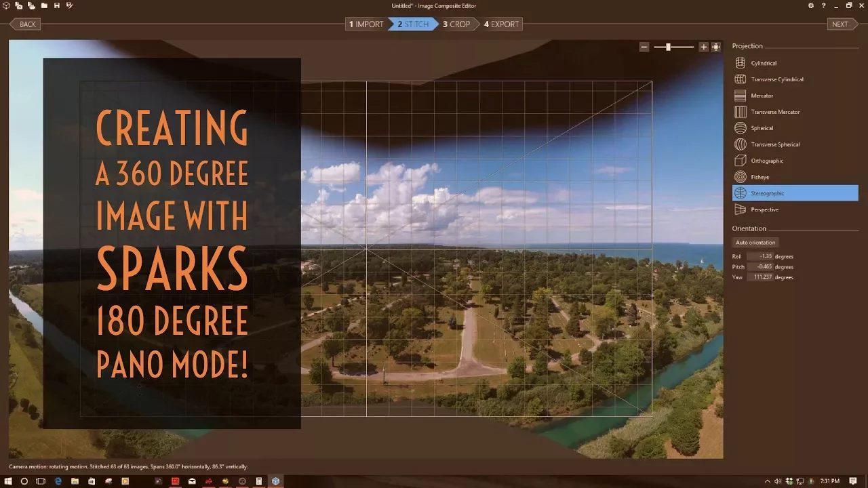Save project with floppy disk icon
The width and height of the screenshot is (868, 488).
(x=57, y=5)
